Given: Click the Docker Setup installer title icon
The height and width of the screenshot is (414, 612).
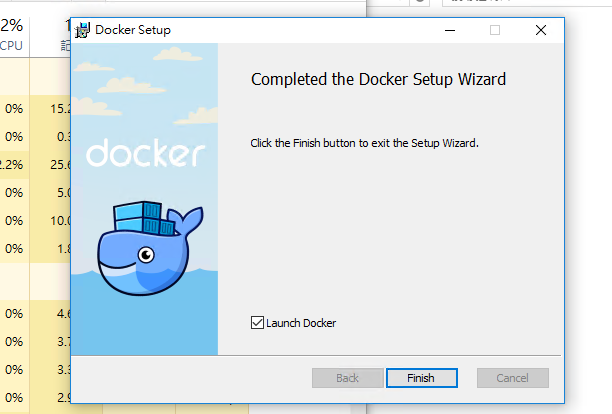Looking at the screenshot, I should click(x=82, y=30).
